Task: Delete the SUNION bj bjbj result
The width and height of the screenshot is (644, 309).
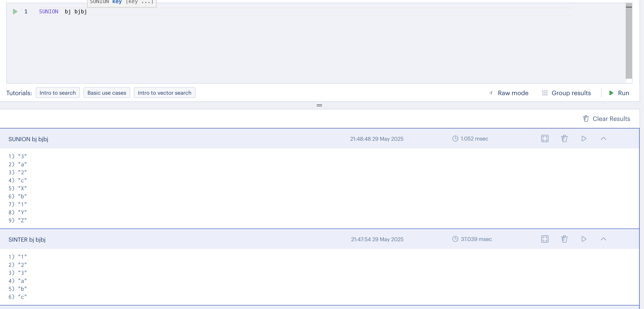Action: pyautogui.click(x=564, y=138)
